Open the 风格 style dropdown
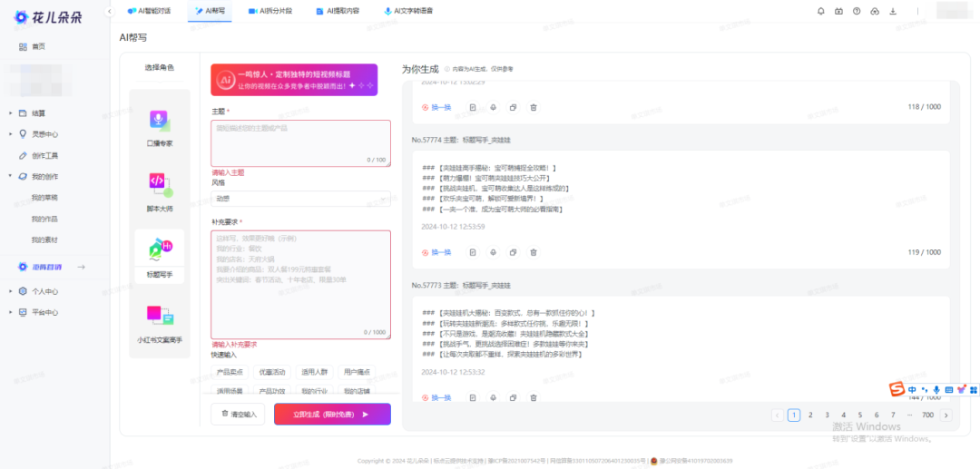The height and width of the screenshot is (469, 980). [x=300, y=199]
